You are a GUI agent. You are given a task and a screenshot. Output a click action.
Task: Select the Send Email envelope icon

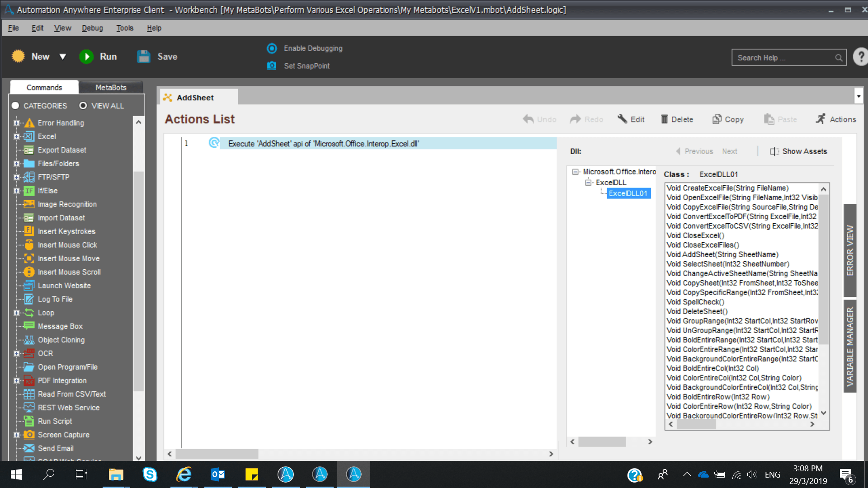click(x=29, y=448)
